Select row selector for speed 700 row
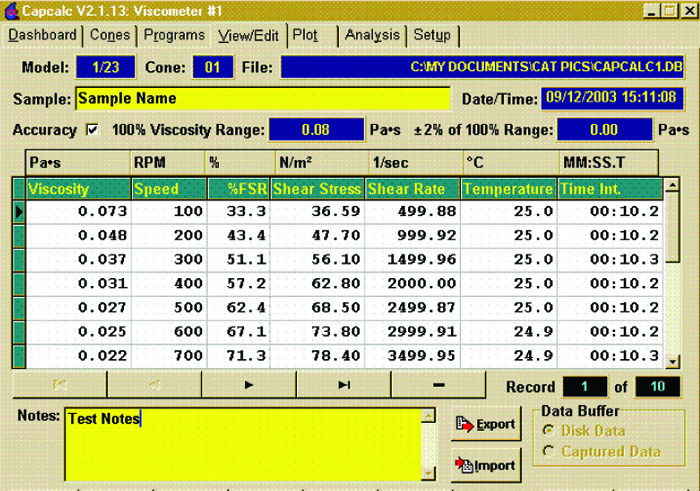This screenshot has height=491, width=700. coord(19,356)
